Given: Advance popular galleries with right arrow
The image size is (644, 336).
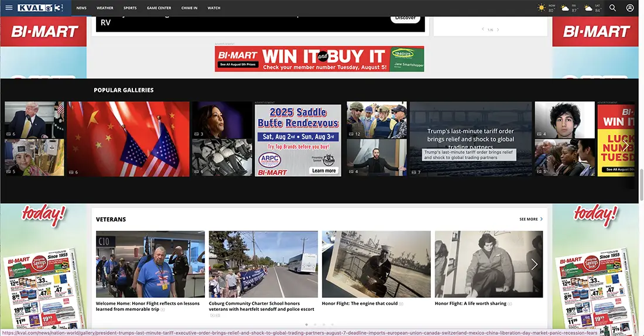Looking at the screenshot, I should [x=625, y=146].
